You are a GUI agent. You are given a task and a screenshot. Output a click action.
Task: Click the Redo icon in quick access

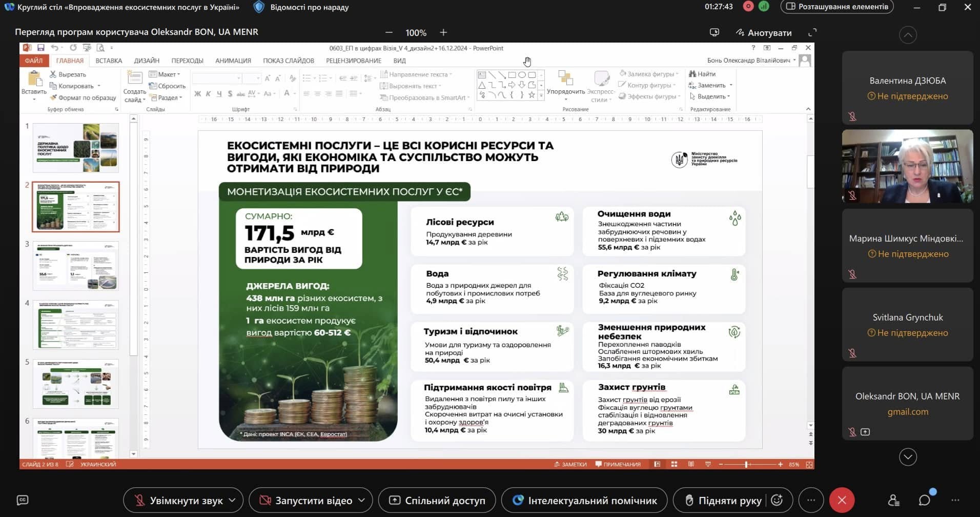pos(73,48)
